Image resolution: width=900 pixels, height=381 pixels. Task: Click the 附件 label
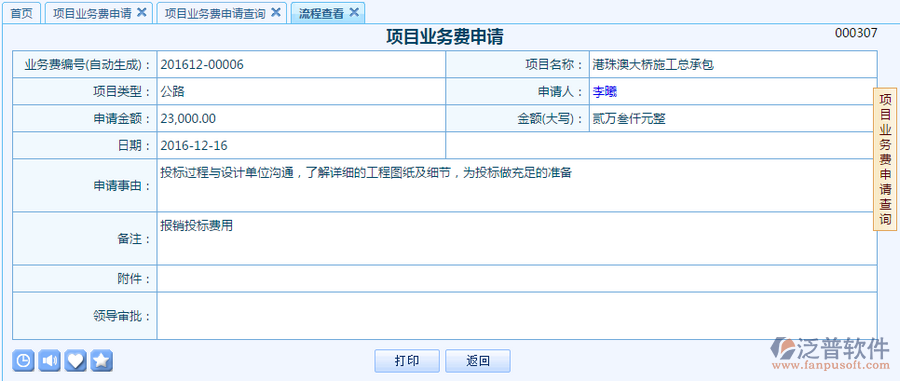coord(134,279)
